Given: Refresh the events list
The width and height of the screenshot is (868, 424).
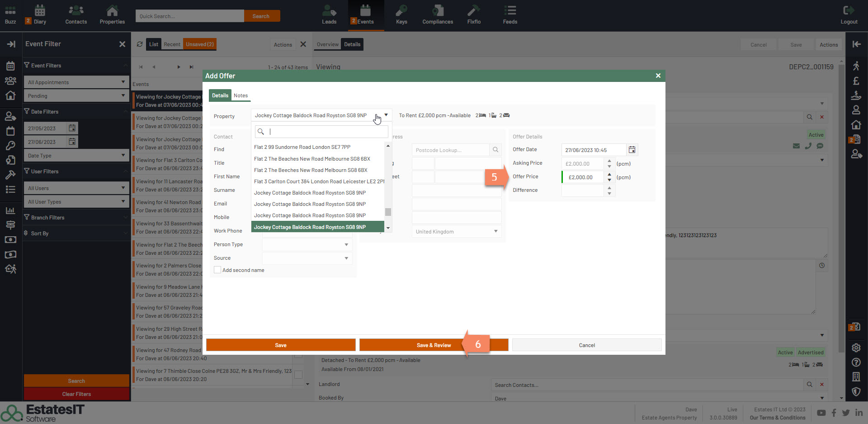Looking at the screenshot, I should tap(140, 44).
